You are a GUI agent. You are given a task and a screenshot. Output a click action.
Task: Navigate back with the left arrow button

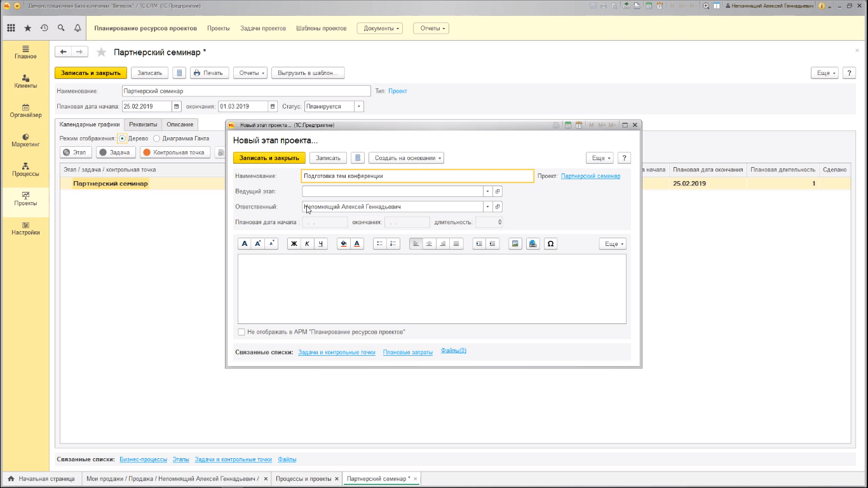(63, 52)
